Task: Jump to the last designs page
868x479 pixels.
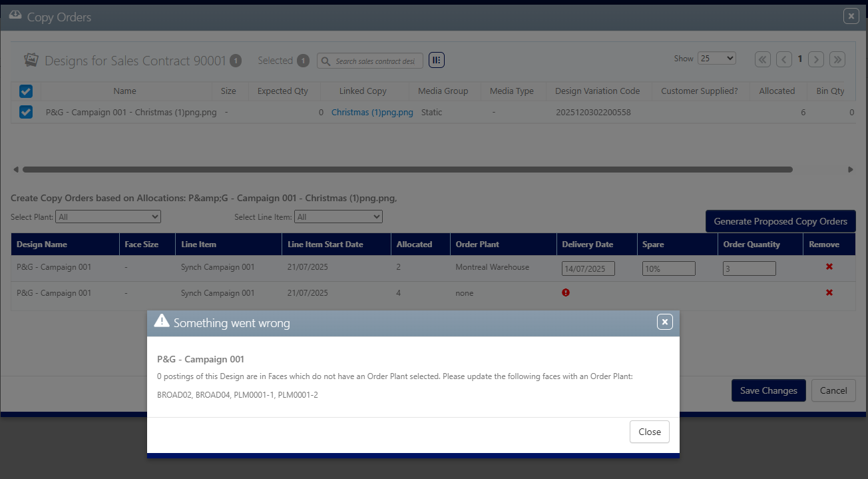Action: (837, 59)
